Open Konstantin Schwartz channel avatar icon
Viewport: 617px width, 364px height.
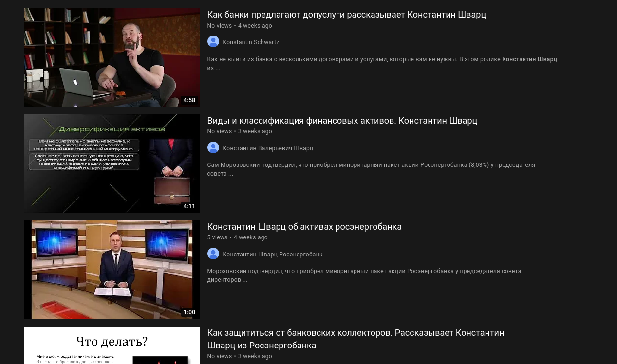click(213, 42)
